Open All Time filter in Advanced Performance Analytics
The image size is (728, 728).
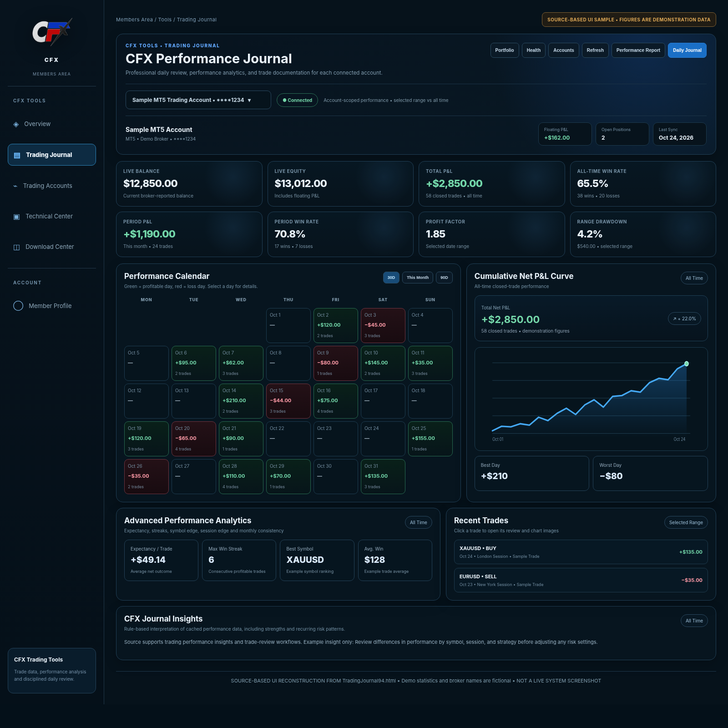(x=419, y=522)
